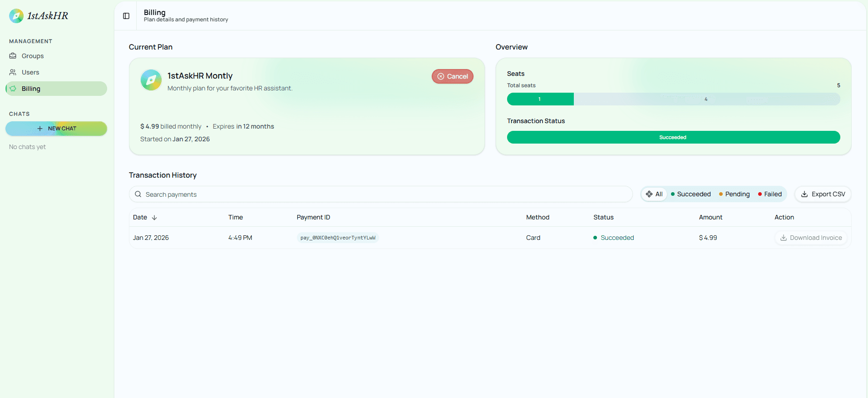Click the search magnifier icon
Viewport: 868px width, 398px height.
(x=138, y=194)
